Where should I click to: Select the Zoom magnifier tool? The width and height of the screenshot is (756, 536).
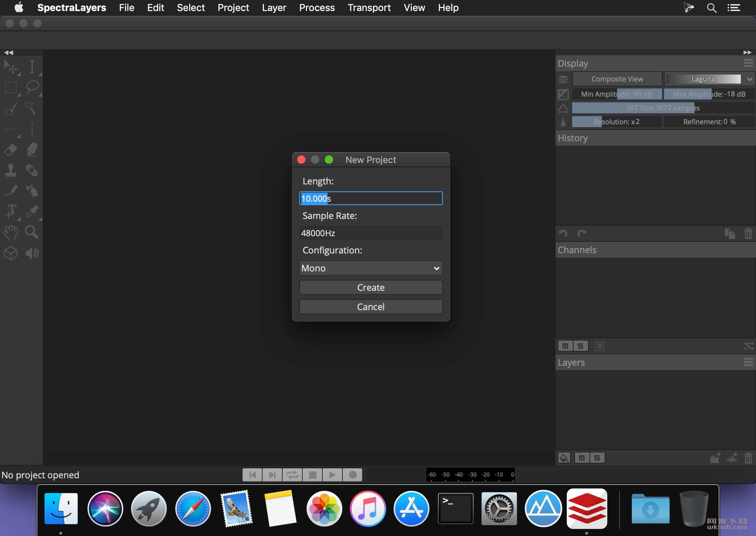pyautogui.click(x=32, y=232)
